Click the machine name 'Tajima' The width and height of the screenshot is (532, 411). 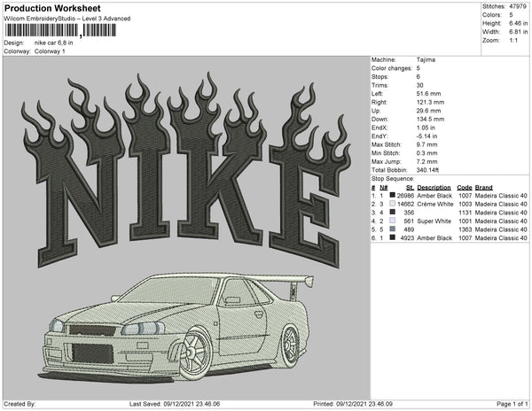tap(426, 59)
